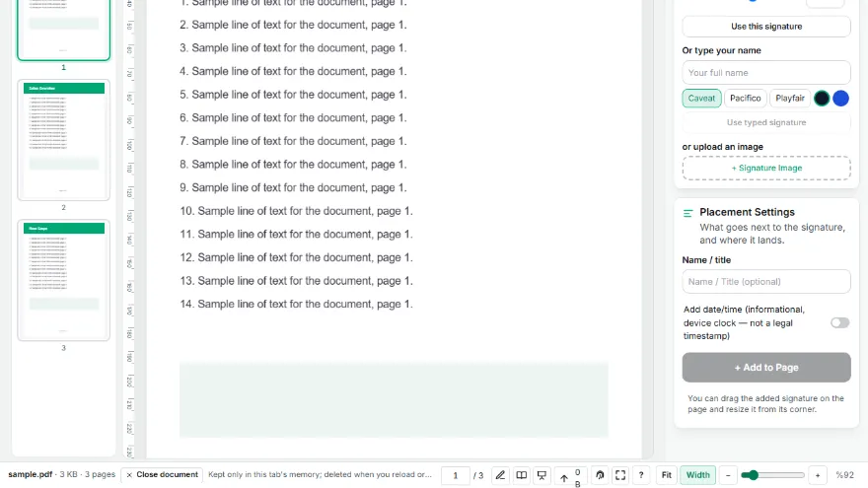
Task: Click line '14. Sample line of text for the document, page 1.'
Action: pos(296,304)
